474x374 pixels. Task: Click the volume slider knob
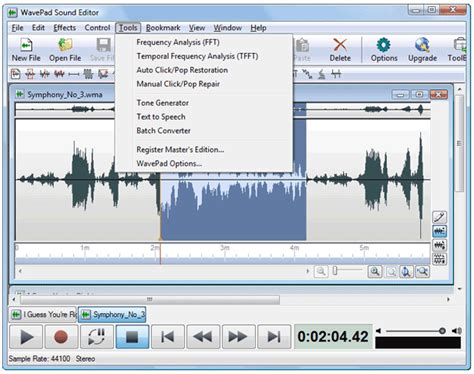[442, 331]
